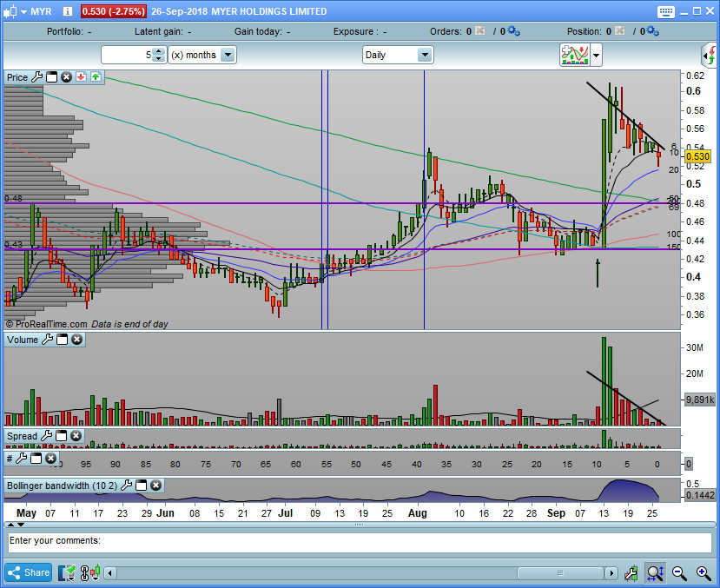Open the MYR company info icon
This screenshot has height=588, width=720.
[x=68, y=11]
